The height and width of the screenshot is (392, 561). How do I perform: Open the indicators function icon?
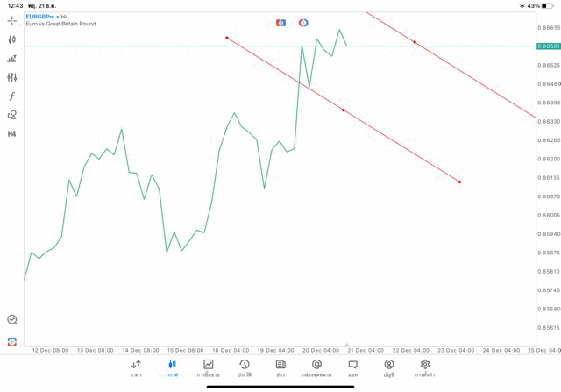click(x=11, y=96)
